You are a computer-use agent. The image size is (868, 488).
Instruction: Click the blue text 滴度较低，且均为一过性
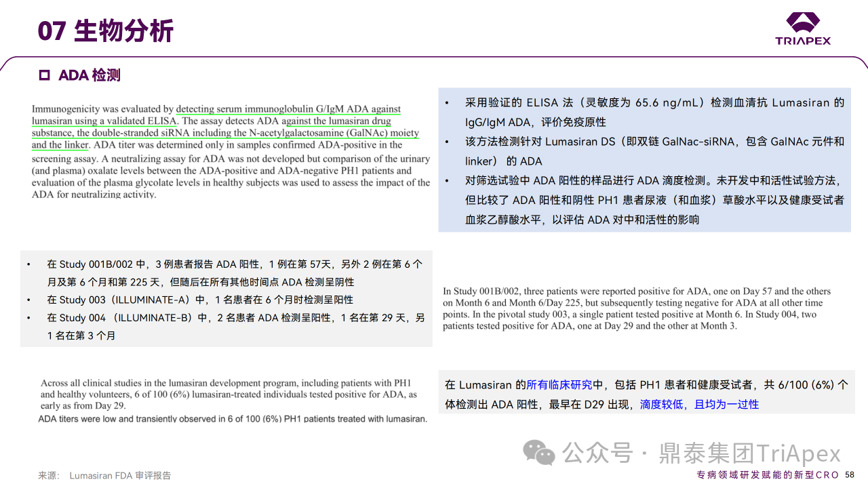699,405
